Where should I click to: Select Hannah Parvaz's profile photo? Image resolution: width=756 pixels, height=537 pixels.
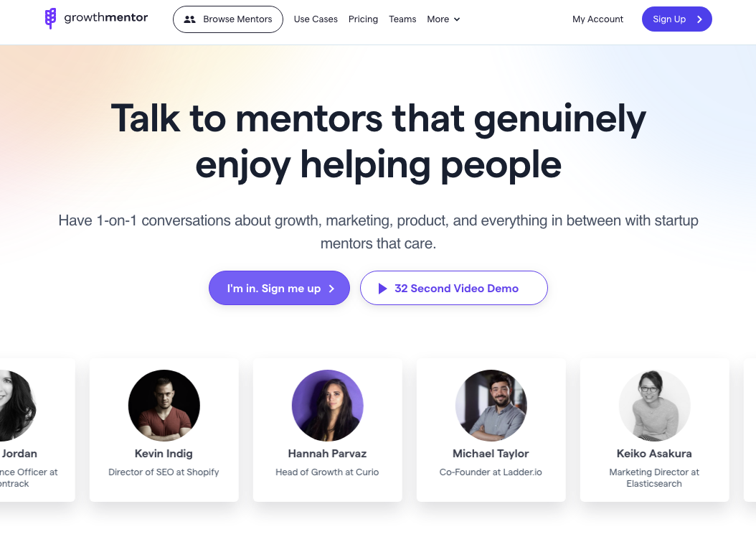click(327, 406)
